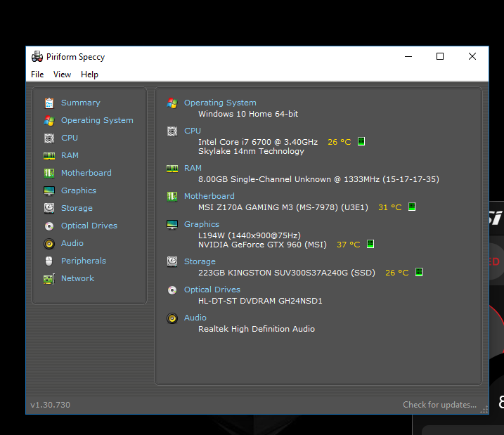Click the RAM icon in summary panel
This screenshot has height=435, width=504.
click(172, 169)
